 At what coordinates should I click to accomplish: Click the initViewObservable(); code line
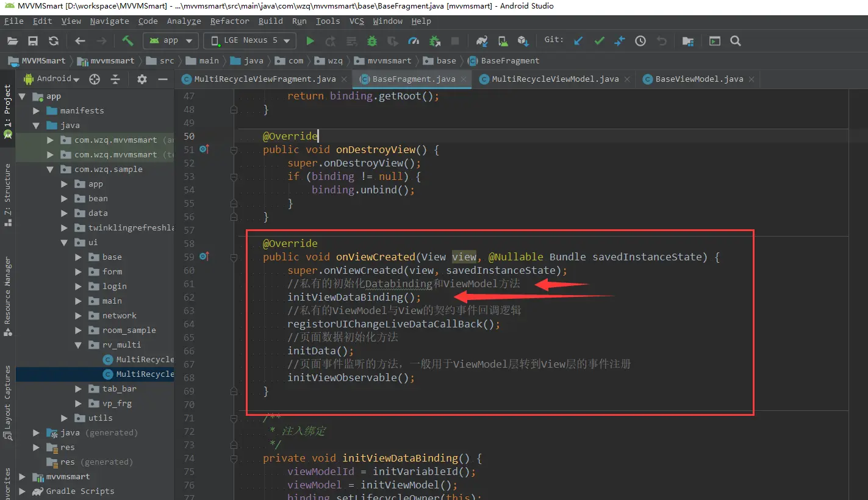coord(351,377)
